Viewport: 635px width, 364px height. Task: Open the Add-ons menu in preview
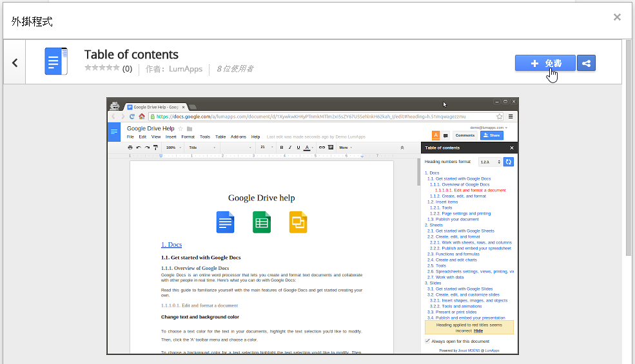coord(239,137)
